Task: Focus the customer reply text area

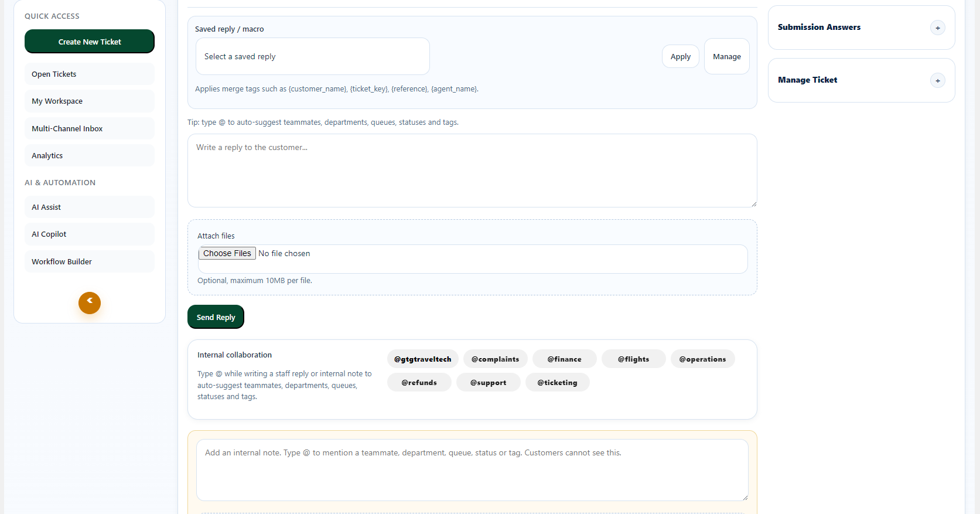Action: 472,171
